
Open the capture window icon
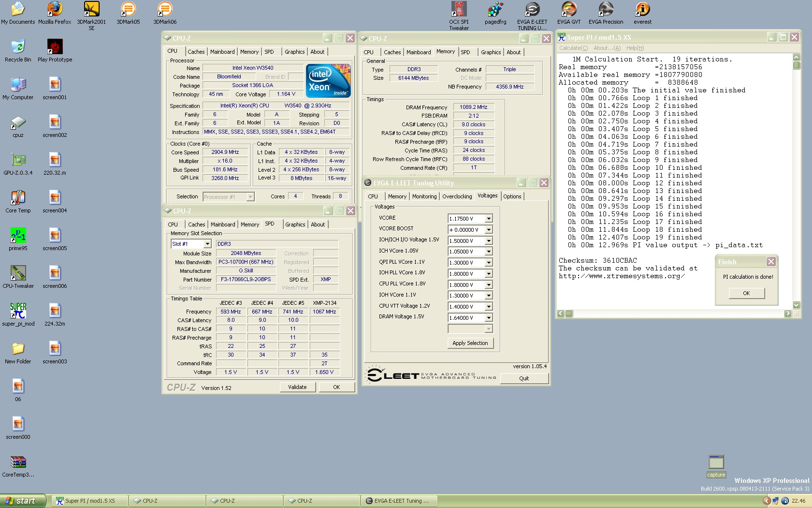tap(716, 466)
